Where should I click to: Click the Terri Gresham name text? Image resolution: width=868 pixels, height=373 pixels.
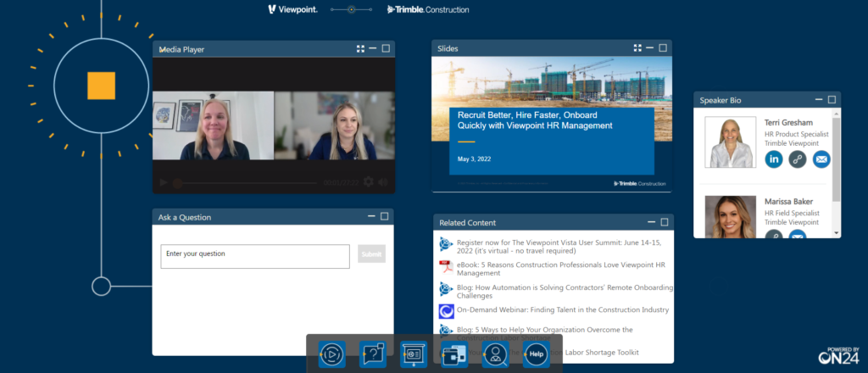[788, 123]
